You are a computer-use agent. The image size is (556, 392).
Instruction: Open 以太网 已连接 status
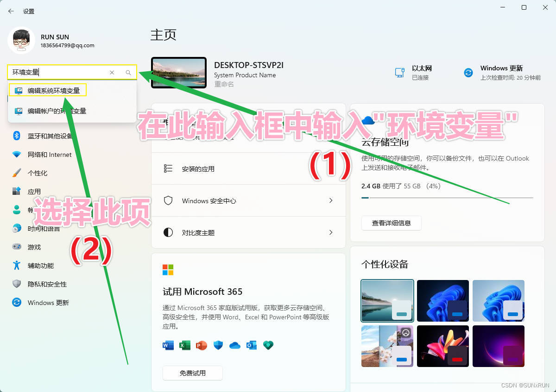coord(413,73)
